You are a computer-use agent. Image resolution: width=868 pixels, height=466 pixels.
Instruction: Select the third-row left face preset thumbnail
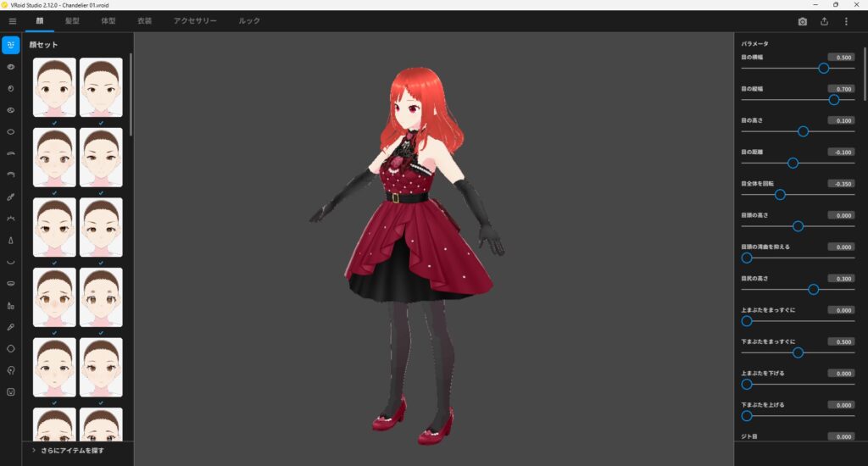pyautogui.click(x=54, y=227)
